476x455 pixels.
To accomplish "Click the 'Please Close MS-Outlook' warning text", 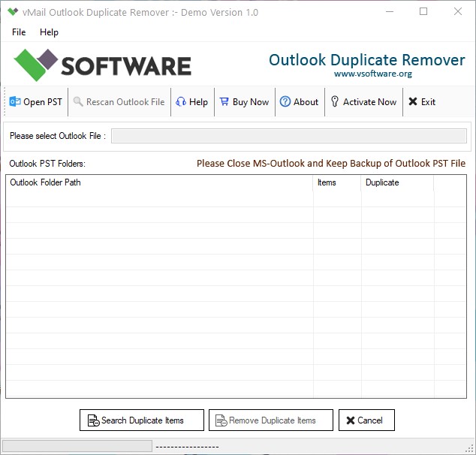I will coord(331,163).
